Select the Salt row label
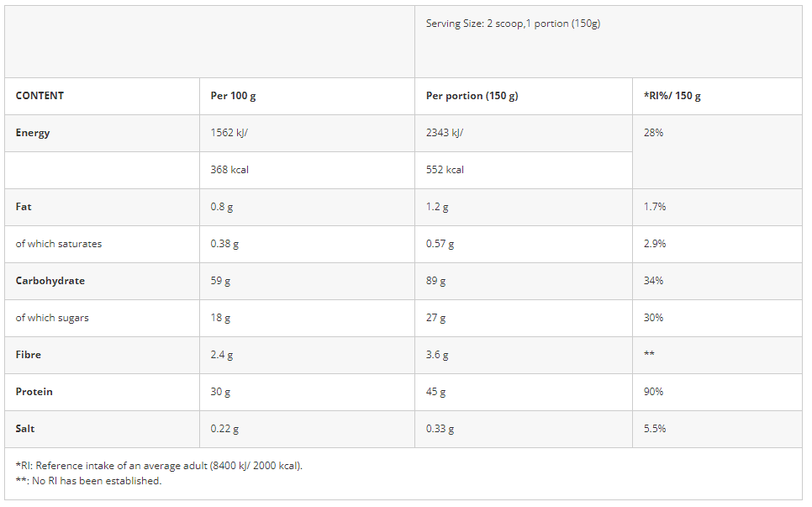Image resolution: width=812 pixels, height=507 pixels. (x=25, y=429)
